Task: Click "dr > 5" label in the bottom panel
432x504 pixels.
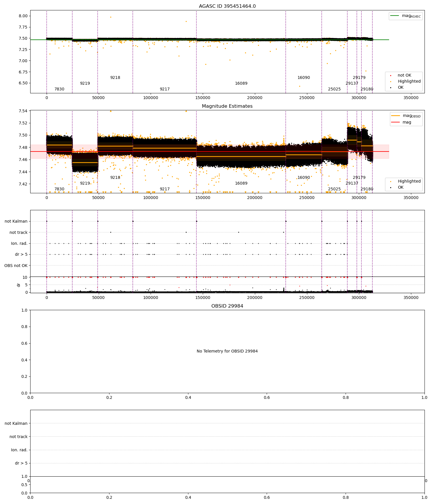Action: pyautogui.click(x=21, y=463)
